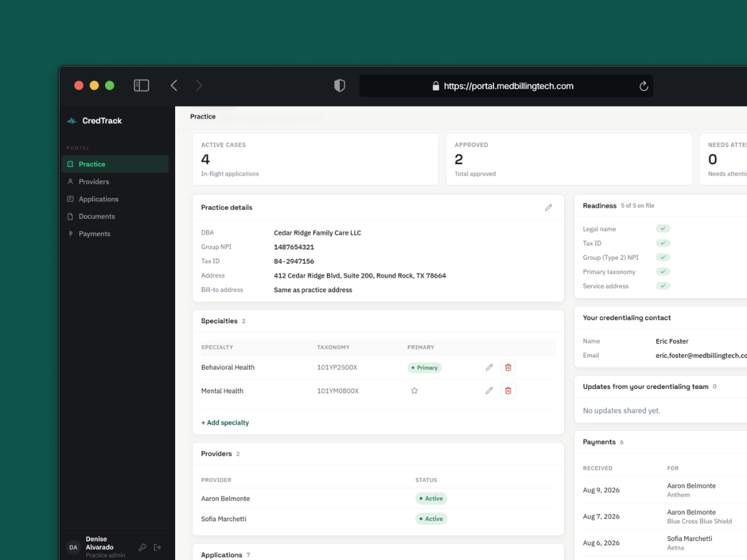747x560 pixels.
Task: Click the Service address readiness checkmark
Action: click(x=663, y=286)
